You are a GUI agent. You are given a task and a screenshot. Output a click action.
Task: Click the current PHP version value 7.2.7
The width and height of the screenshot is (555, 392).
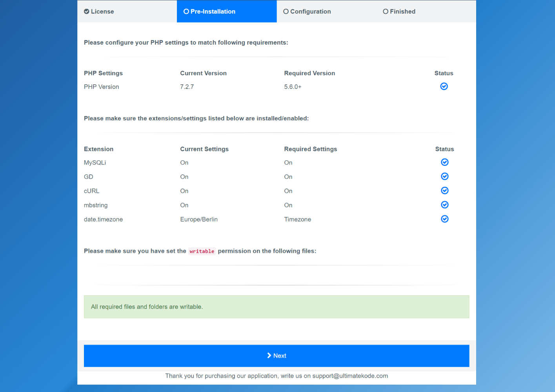point(187,87)
